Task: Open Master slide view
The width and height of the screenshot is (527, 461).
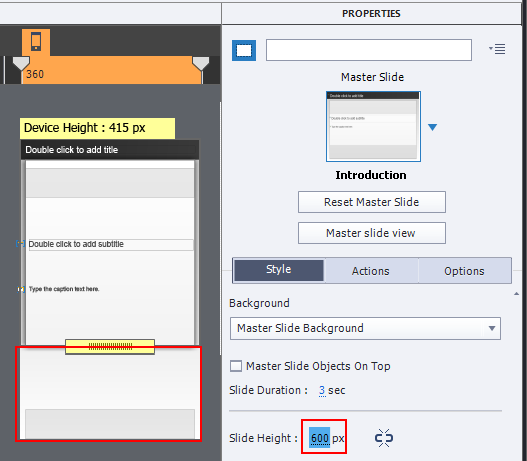Action: click(372, 233)
